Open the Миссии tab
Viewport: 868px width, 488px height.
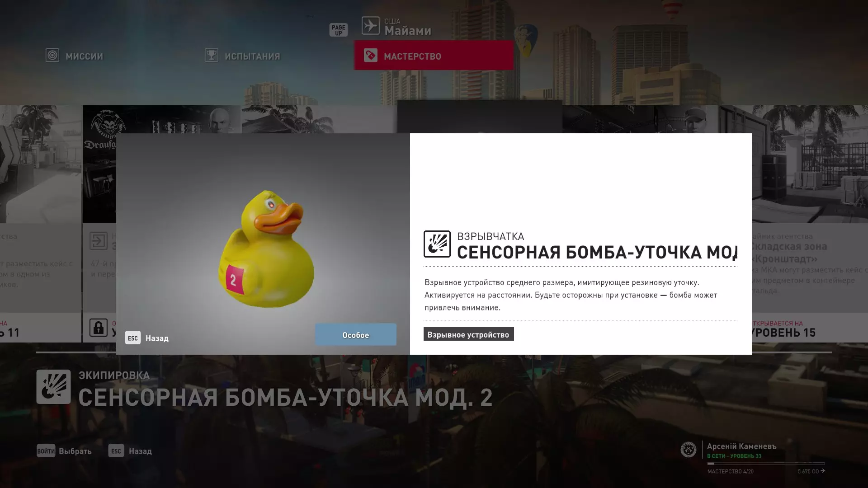[x=75, y=56]
